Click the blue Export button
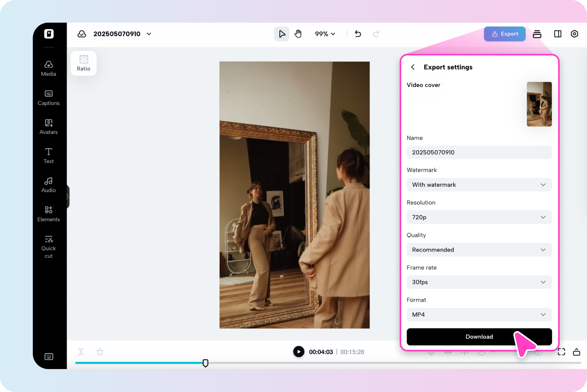The width and height of the screenshot is (587, 392). (505, 34)
